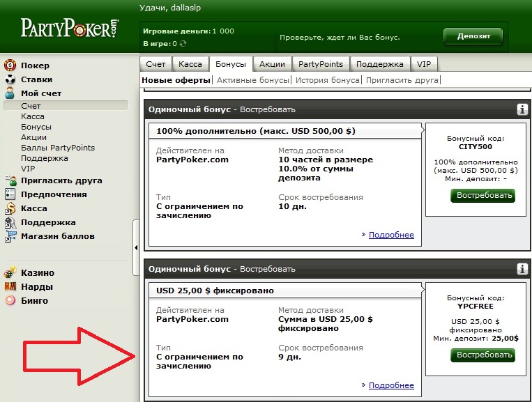The width and height of the screenshot is (532, 402).
Task: Select Бонусы submenu item in sidebar
Action: [x=36, y=127]
